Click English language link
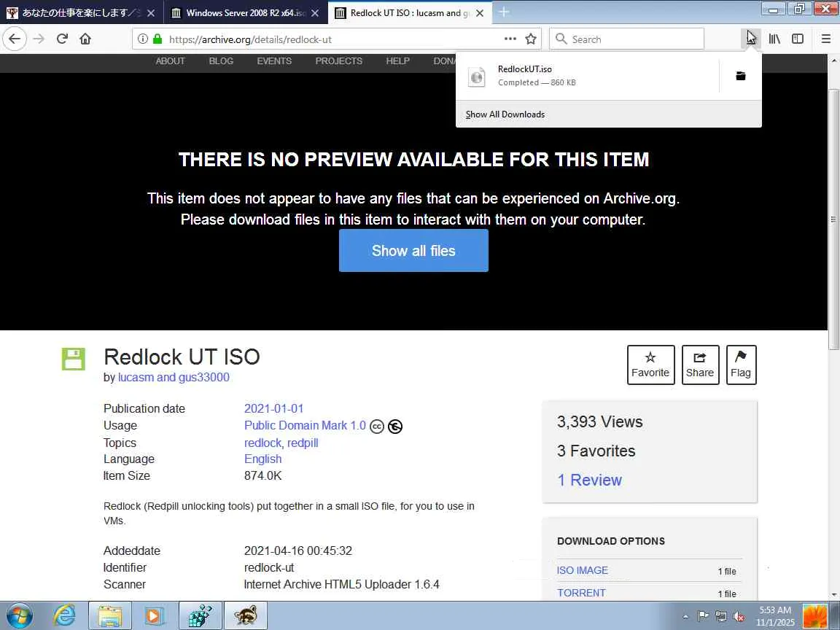 click(x=262, y=459)
